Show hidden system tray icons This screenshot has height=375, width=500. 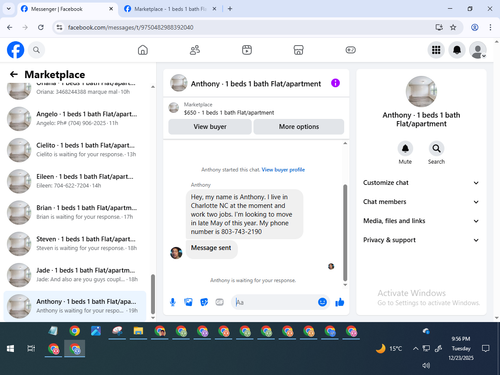click(x=415, y=349)
